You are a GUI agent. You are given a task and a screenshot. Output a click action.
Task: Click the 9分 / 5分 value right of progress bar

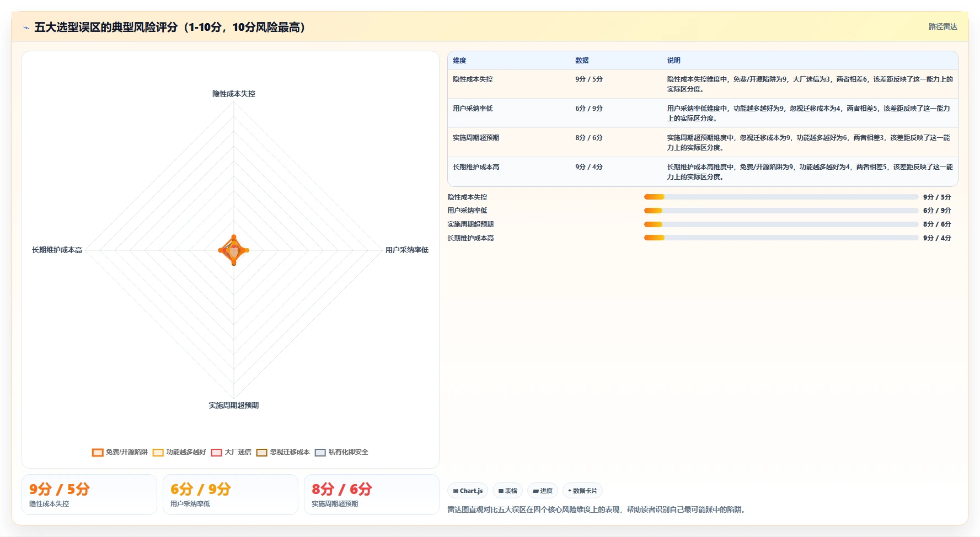tap(937, 197)
